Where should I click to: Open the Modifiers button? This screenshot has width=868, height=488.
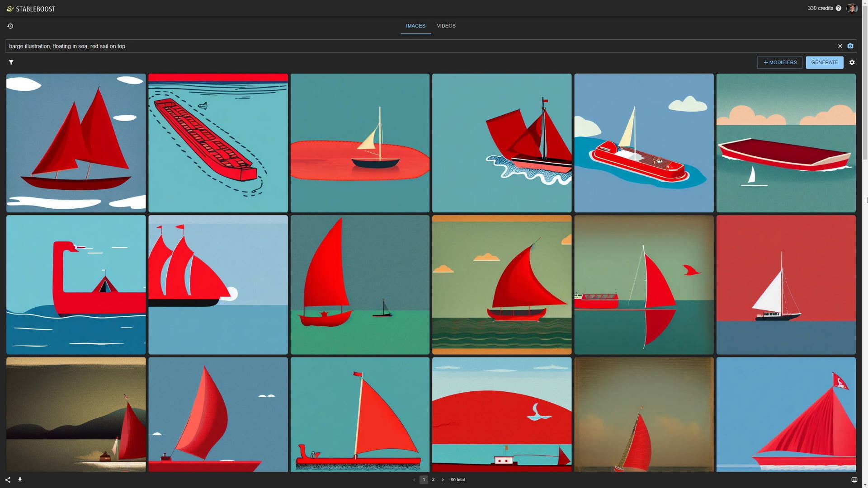(x=780, y=62)
